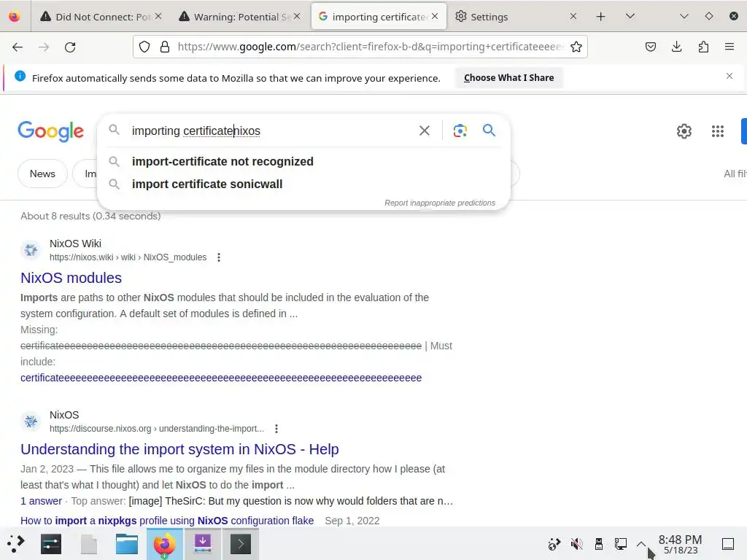Viewport: 747px width, 560px height.
Task: Click in the Google search input field
Action: [271, 131]
